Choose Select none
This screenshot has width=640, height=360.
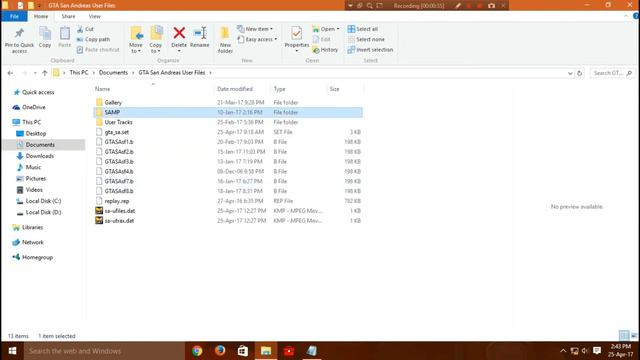point(366,39)
